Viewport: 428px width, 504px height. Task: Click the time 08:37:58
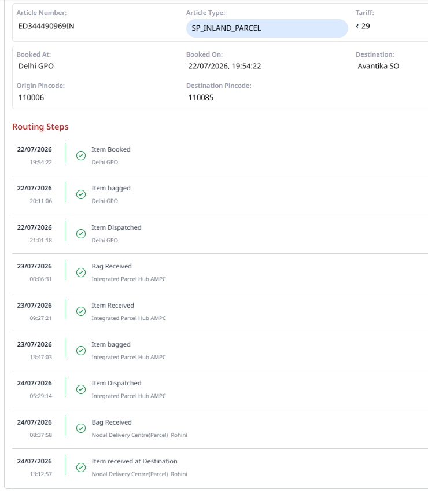click(41, 435)
